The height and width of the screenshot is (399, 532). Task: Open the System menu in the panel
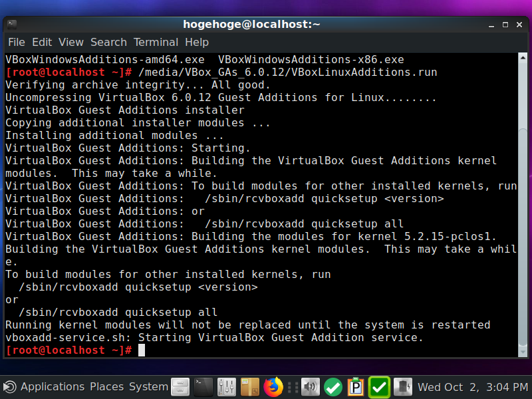pyautogui.click(x=148, y=387)
